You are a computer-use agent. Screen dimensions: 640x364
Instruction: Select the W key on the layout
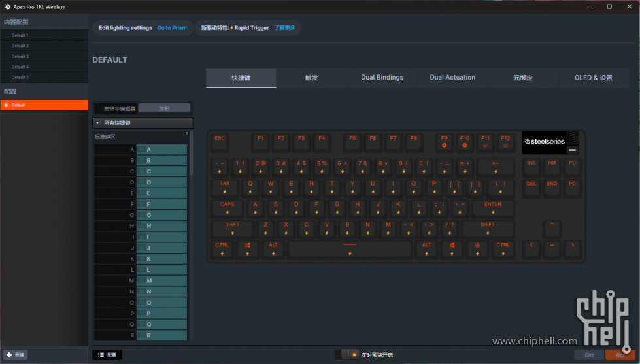271,188
